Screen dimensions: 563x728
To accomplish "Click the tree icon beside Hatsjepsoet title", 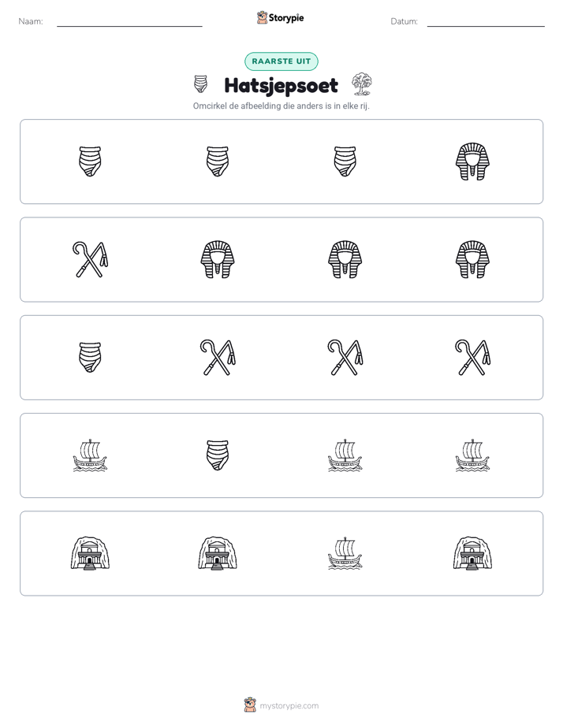I will click(361, 84).
